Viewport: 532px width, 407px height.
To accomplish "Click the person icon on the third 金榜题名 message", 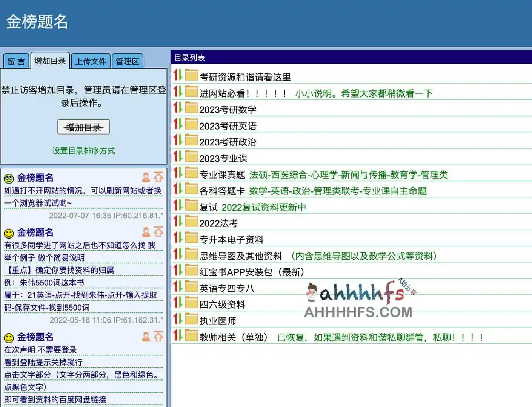I will pyautogui.click(x=146, y=337).
